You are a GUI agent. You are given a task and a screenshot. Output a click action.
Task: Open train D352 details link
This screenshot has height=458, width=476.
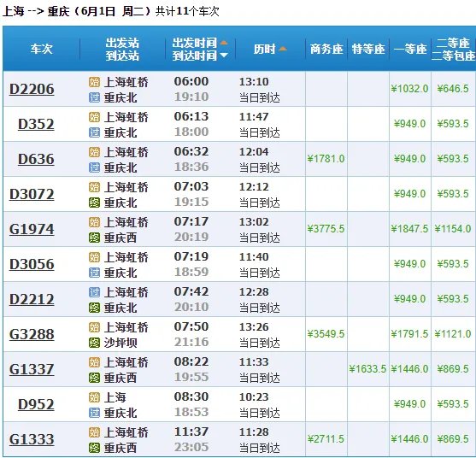click(36, 124)
